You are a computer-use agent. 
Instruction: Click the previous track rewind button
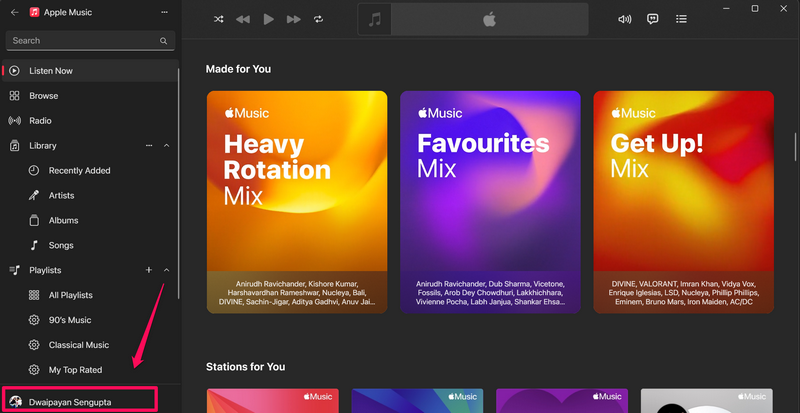coord(243,19)
